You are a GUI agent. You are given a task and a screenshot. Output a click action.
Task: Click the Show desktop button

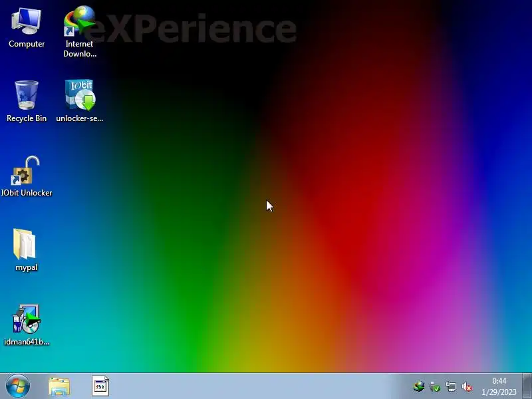tap(527, 386)
